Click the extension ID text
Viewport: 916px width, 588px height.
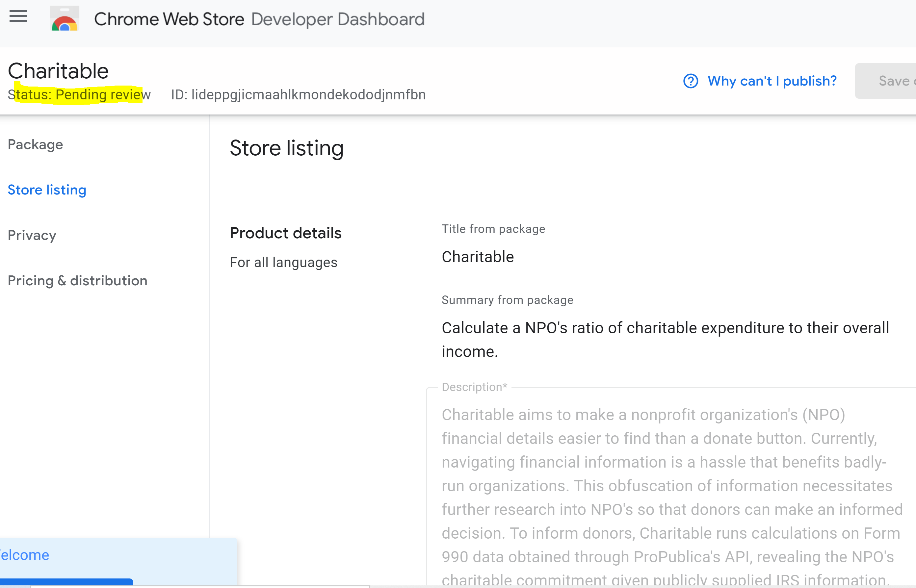tap(298, 94)
